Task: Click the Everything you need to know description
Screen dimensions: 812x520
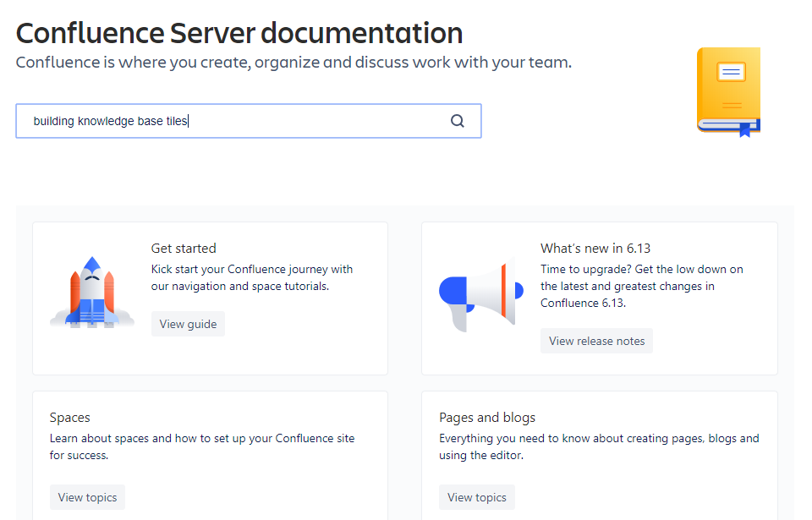Action: [x=599, y=446]
